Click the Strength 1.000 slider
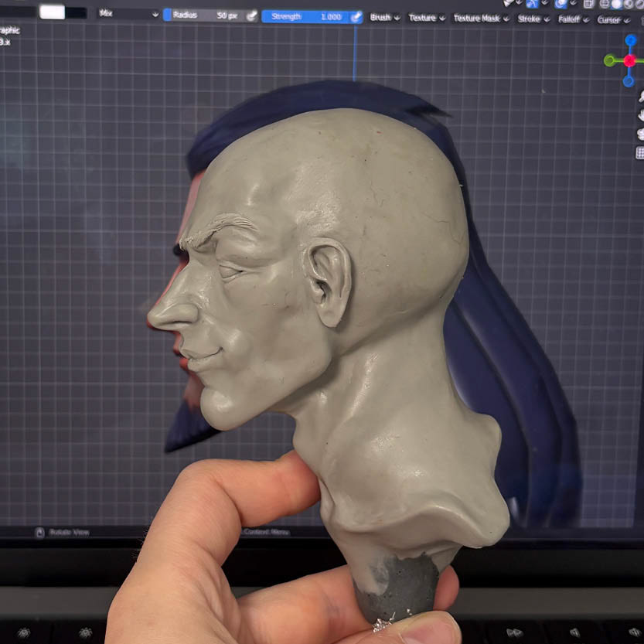Screen dimensions: 644x644 pos(307,17)
